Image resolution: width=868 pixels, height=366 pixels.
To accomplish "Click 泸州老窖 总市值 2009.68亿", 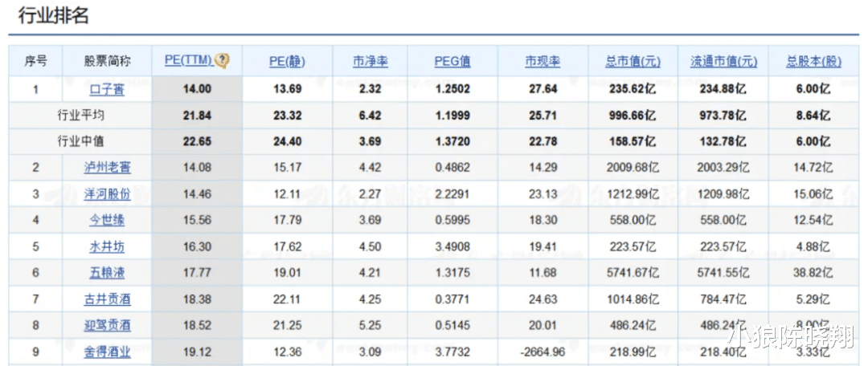I will click(x=633, y=167).
